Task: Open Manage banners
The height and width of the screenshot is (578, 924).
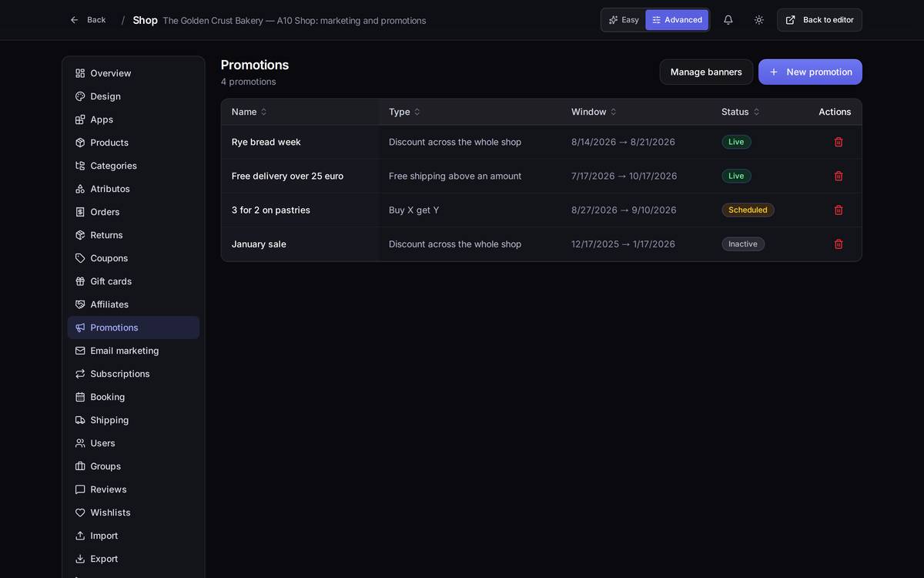Action: click(x=706, y=72)
